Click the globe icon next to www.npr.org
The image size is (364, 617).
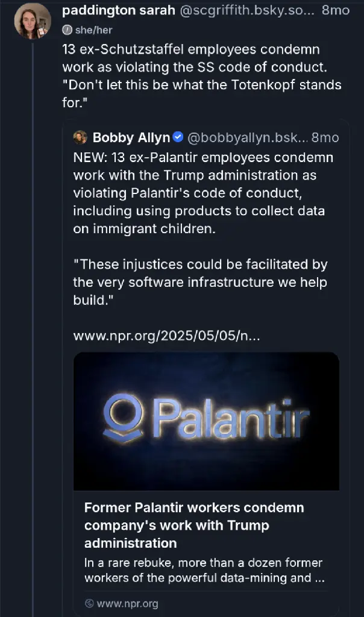(89, 603)
